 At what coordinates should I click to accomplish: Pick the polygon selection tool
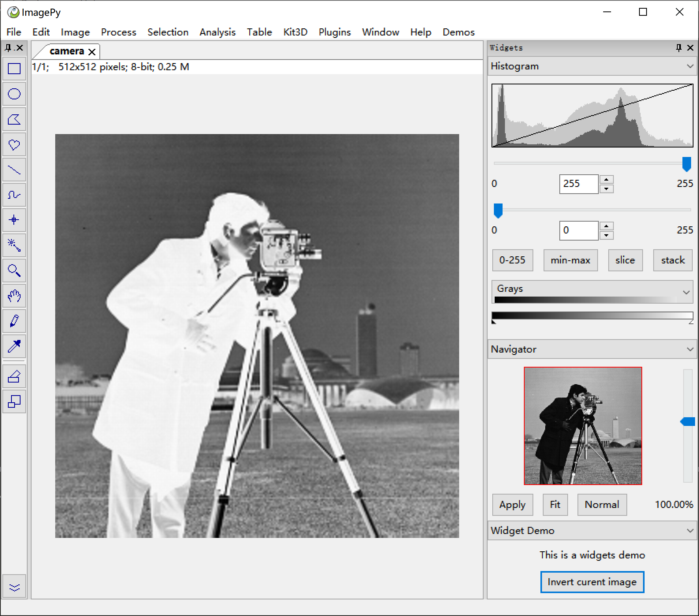[x=14, y=119]
